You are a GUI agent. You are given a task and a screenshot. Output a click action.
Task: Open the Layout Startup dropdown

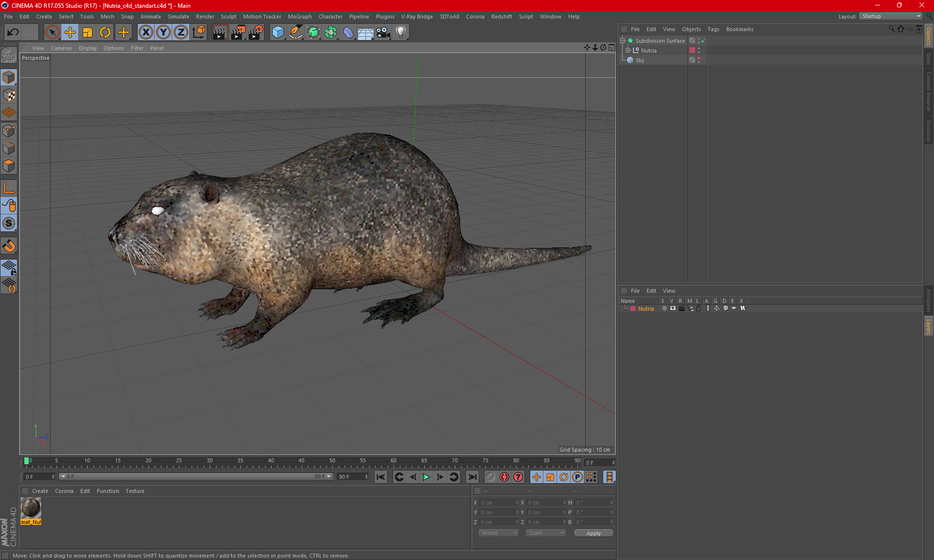coord(890,16)
